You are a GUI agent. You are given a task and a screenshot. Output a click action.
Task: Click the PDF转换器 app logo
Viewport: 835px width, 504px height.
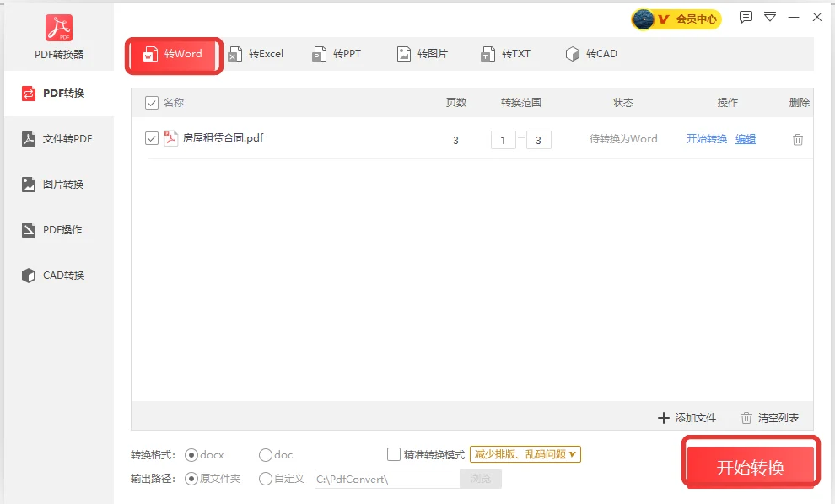coord(59,28)
